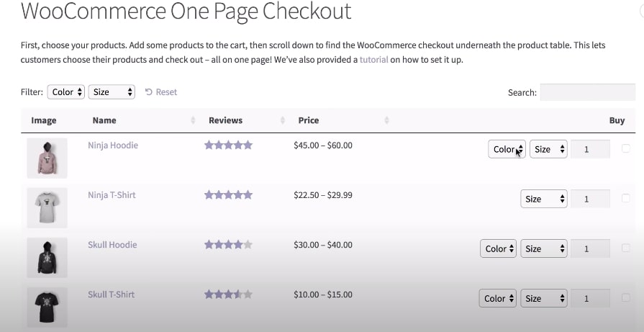Screen dimensions: 644x332
Task: Click the Ninja T-Shirt name link
Action: 112,195
